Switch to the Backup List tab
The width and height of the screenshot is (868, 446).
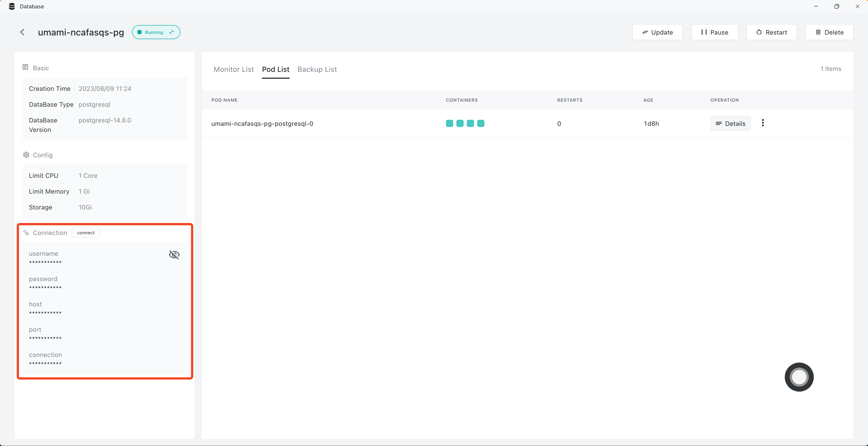pos(317,69)
